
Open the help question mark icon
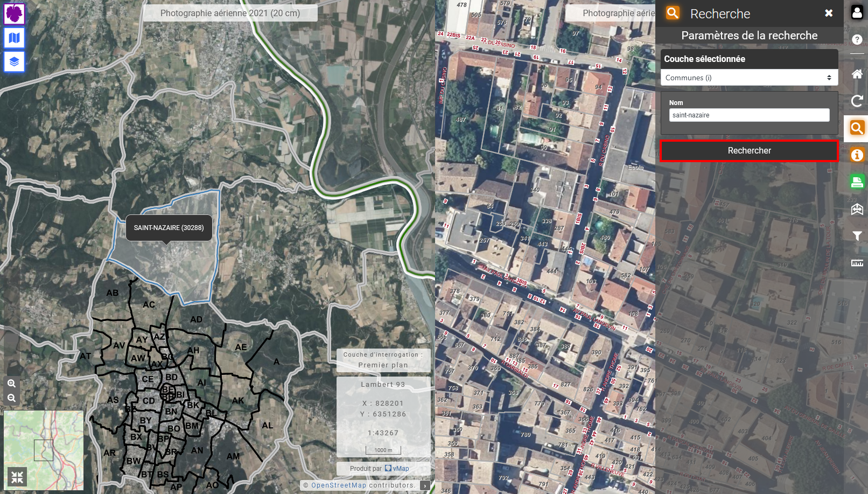pos(857,40)
